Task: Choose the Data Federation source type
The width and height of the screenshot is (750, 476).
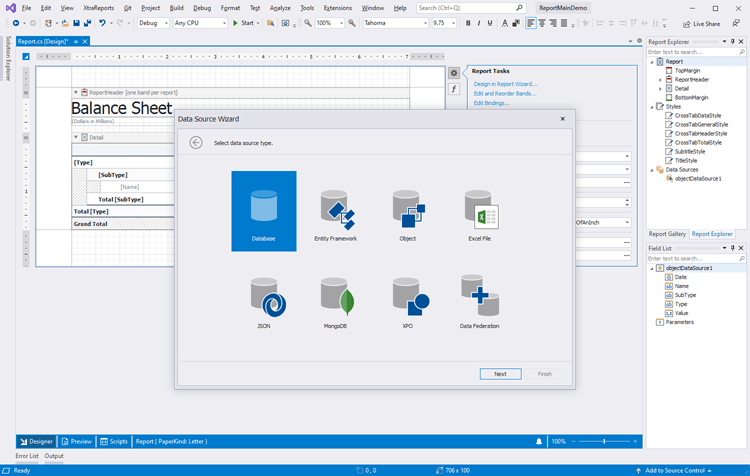Action: coord(479,300)
